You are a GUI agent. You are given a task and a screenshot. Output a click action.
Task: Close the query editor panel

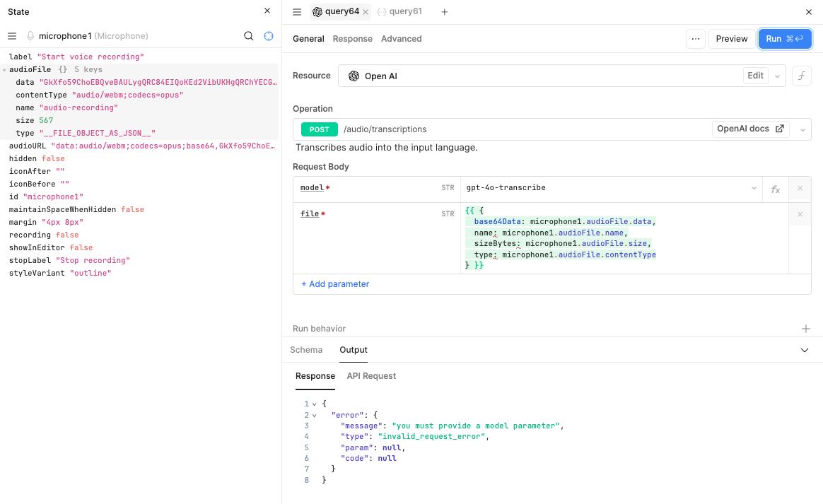[809, 11]
